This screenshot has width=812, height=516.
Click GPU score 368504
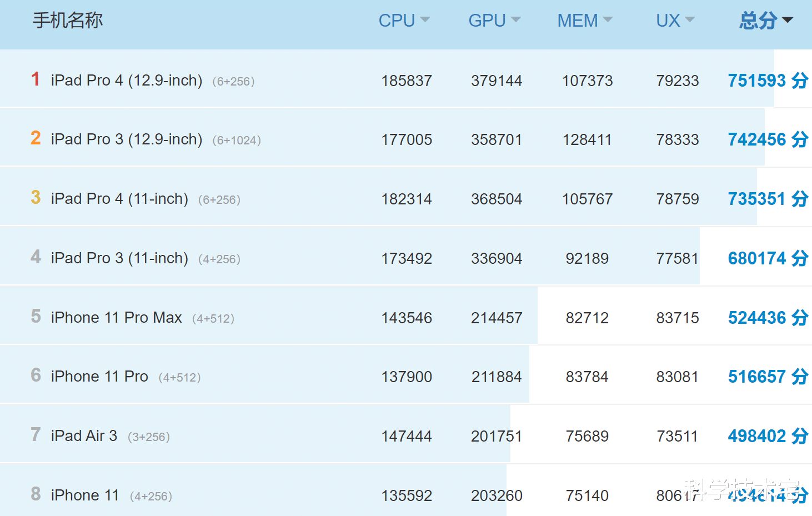[497, 199]
